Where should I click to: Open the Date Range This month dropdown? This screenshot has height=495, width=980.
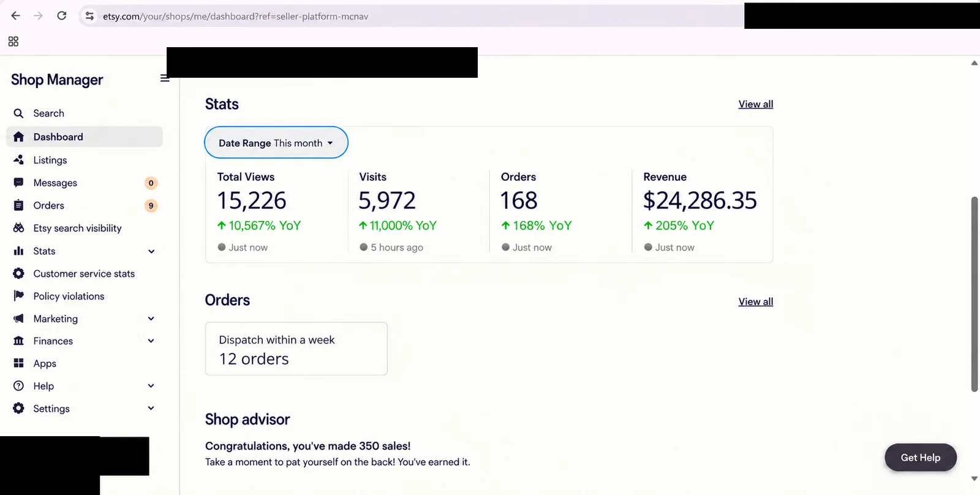coord(276,143)
